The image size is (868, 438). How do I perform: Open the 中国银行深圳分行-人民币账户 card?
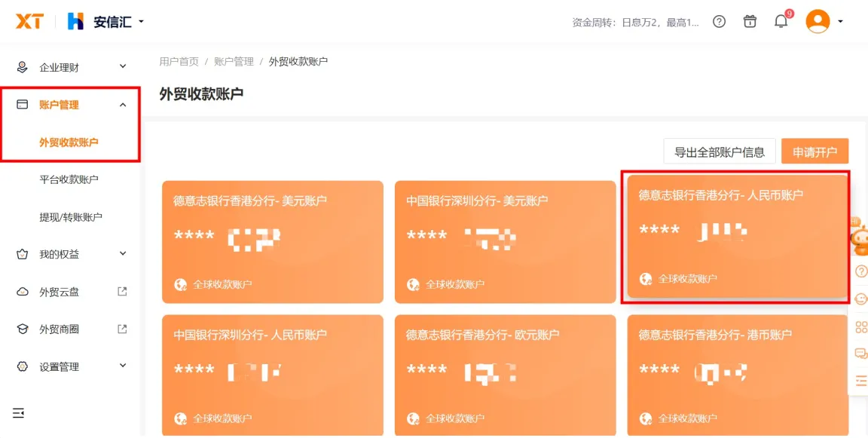pos(272,376)
